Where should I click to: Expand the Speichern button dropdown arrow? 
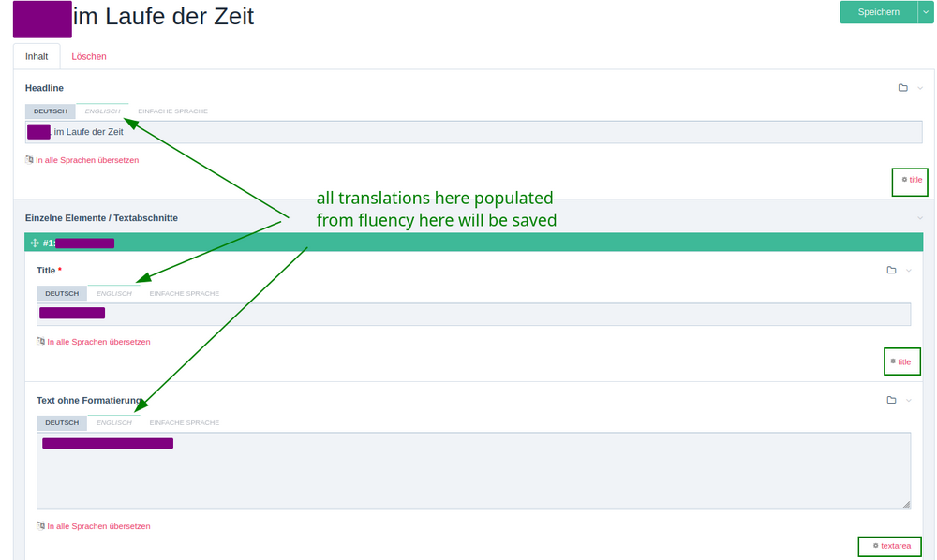pyautogui.click(x=926, y=12)
